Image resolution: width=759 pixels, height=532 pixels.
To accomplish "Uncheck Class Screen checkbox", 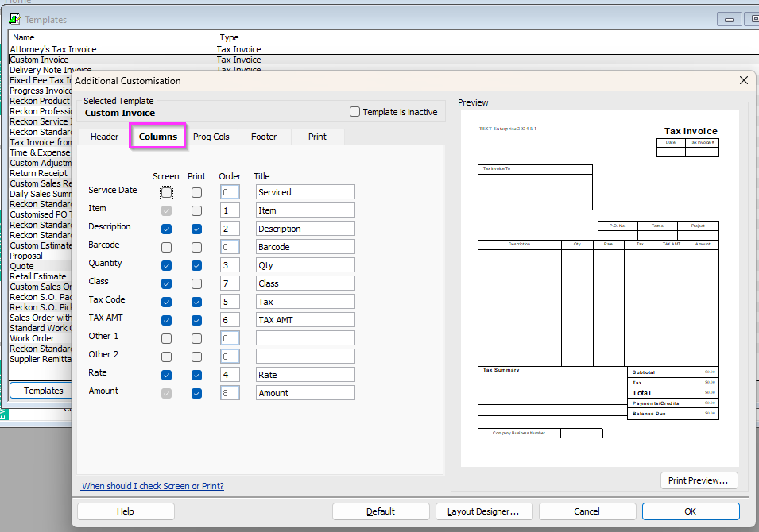I will coord(167,284).
